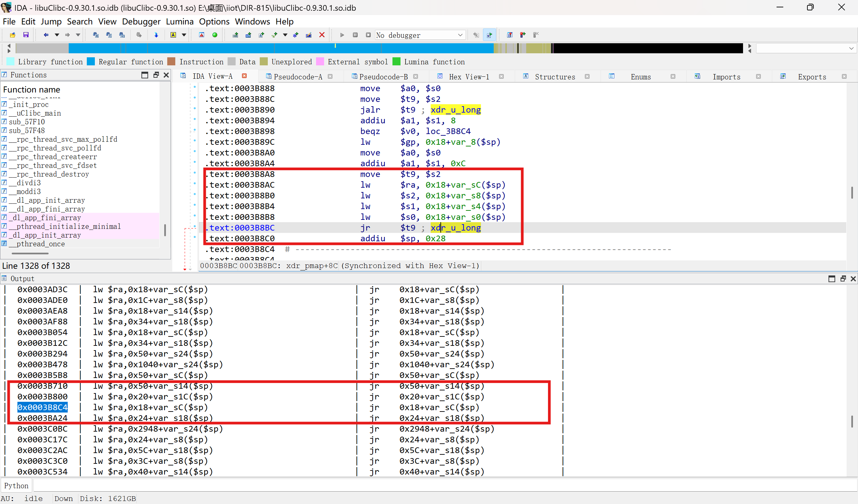
Task: Open the back-history dropdown arrow
Action: pos(57,35)
